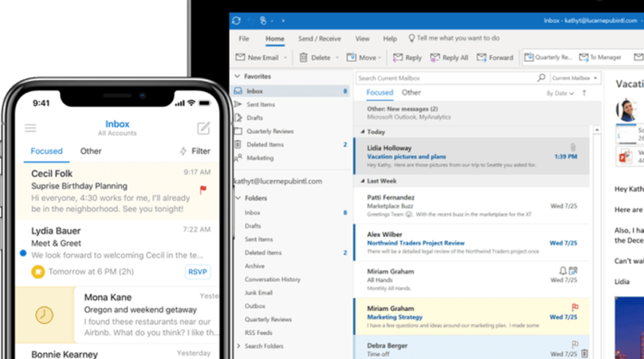
Task: Open the Alex Wilber Northwind Traders email
Action: pyautogui.click(x=472, y=242)
